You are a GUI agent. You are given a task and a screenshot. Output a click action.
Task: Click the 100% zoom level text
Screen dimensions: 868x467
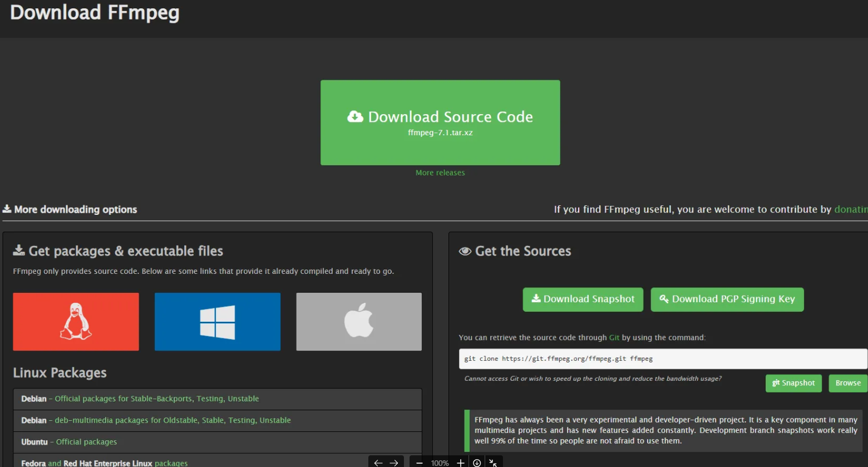[x=440, y=463]
